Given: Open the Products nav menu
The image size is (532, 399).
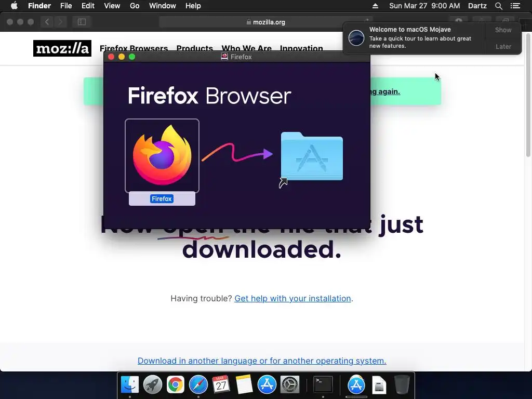Looking at the screenshot, I should (x=195, y=48).
